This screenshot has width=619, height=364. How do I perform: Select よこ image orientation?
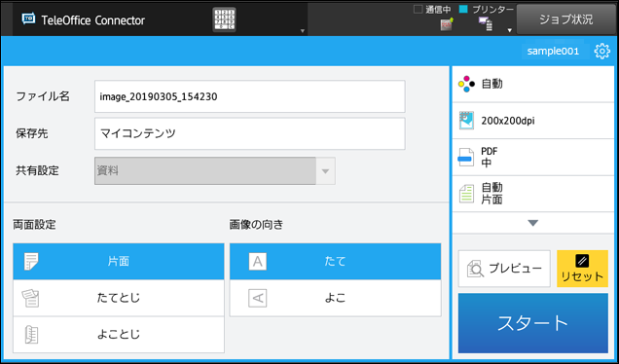(x=335, y=298)
